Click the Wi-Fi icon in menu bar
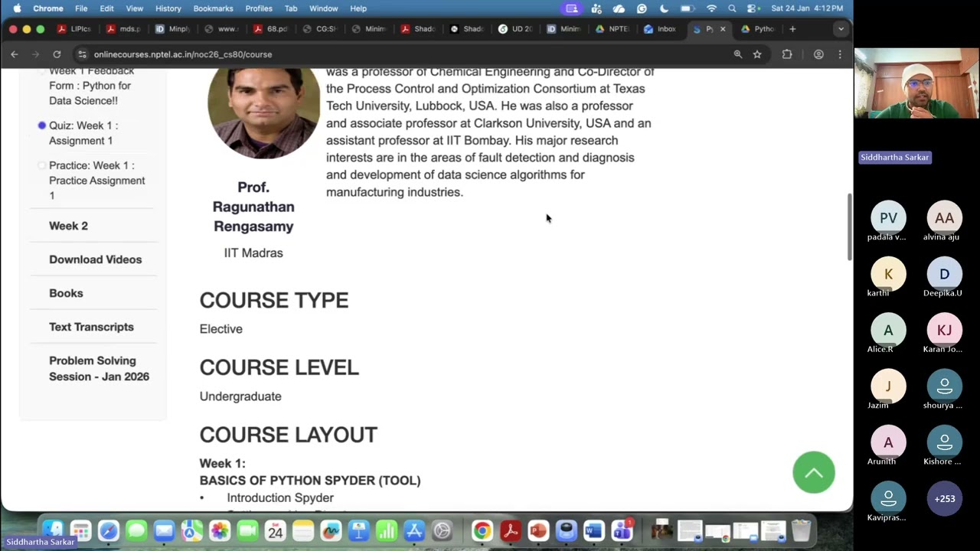The width and height of the screenshot is (980, 551). [711, 8]
